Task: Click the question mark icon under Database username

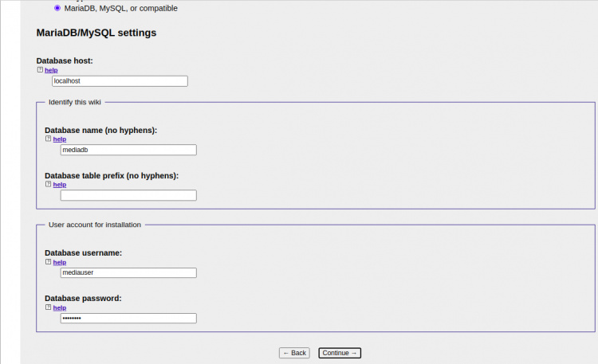Action: (x=48, y=261)
